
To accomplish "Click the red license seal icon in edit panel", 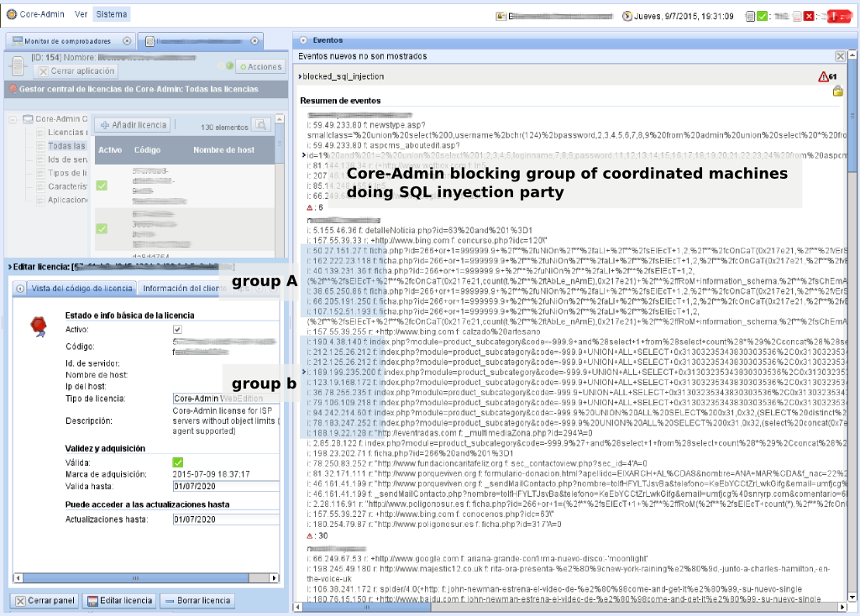I will click(39, 326).
